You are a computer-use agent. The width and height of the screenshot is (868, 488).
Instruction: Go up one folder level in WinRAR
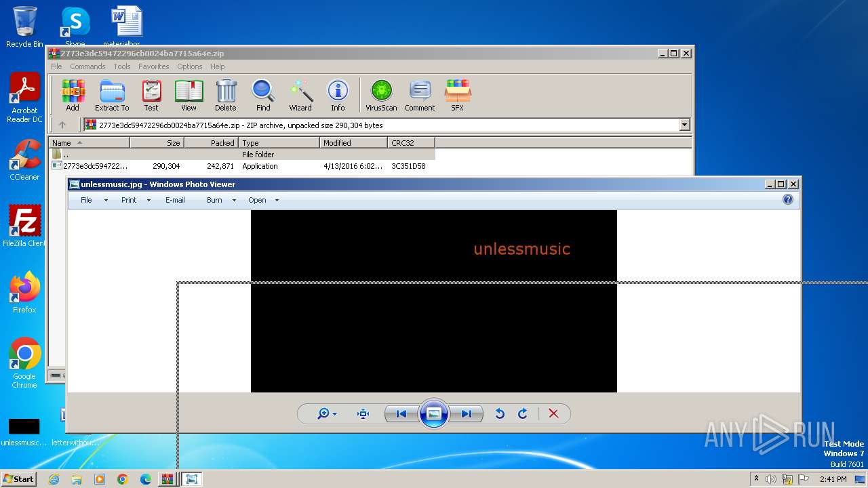(62, 125)
